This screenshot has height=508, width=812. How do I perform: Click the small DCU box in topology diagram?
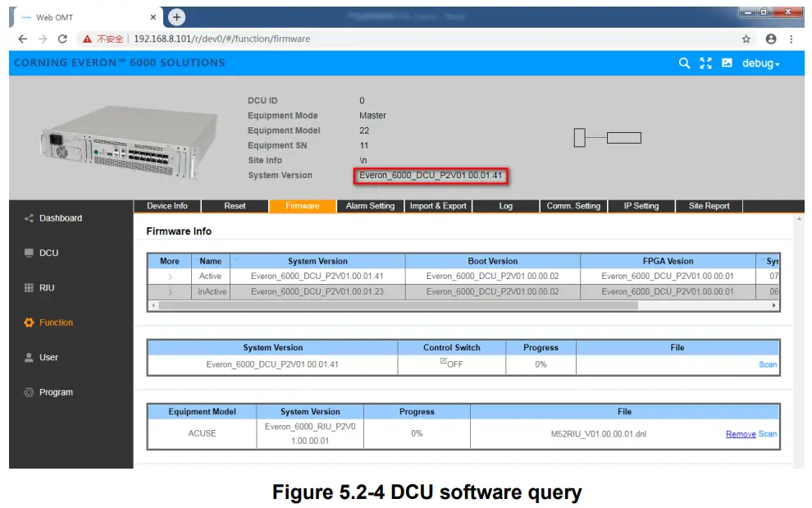580,138
